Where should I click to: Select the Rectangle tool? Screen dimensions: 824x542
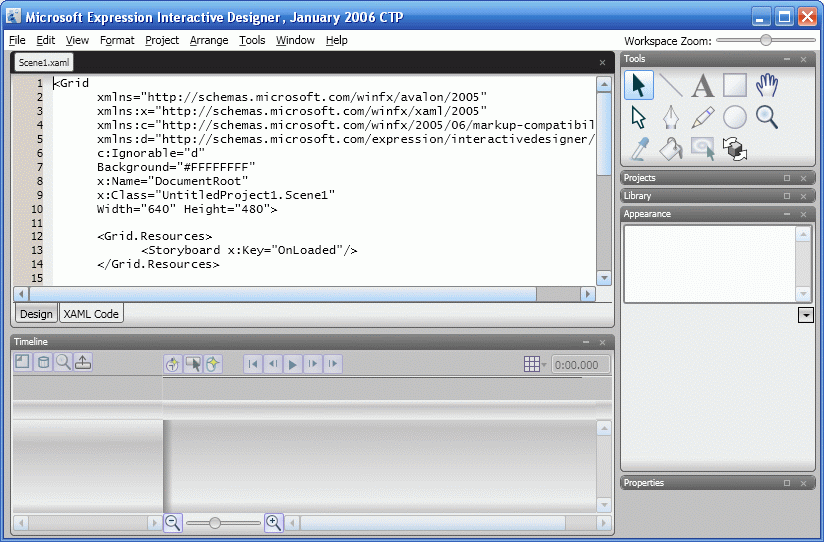pyautogui.click(x=735, y=85)
